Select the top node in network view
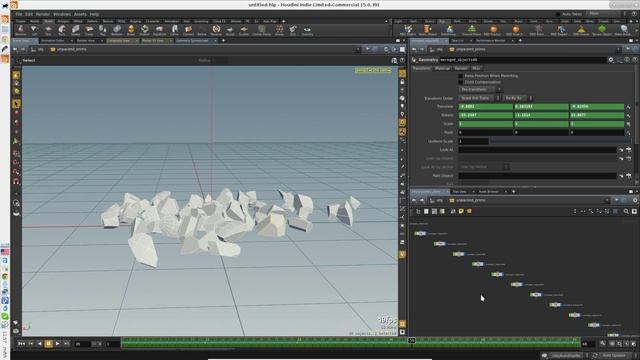The width and height of the screenshot is (640, 360). click(x=420, y=233)
